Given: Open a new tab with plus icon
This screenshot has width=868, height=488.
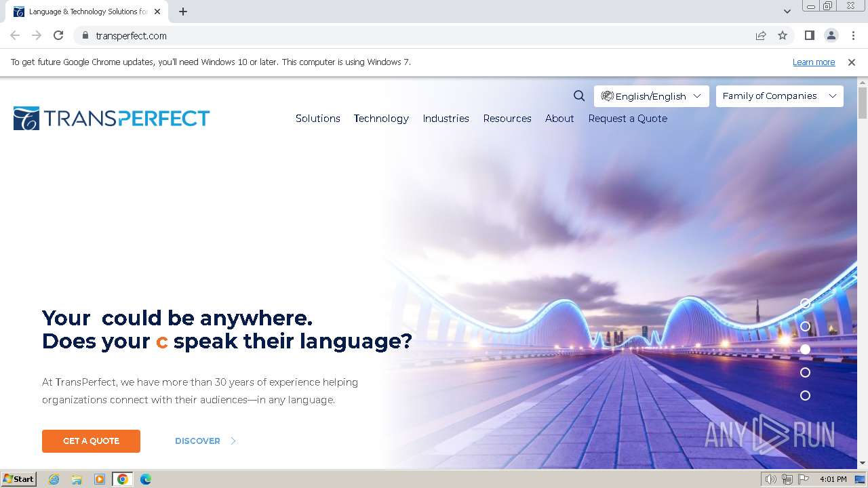Looking at the screenshot, I should click(x=183, y=12).
